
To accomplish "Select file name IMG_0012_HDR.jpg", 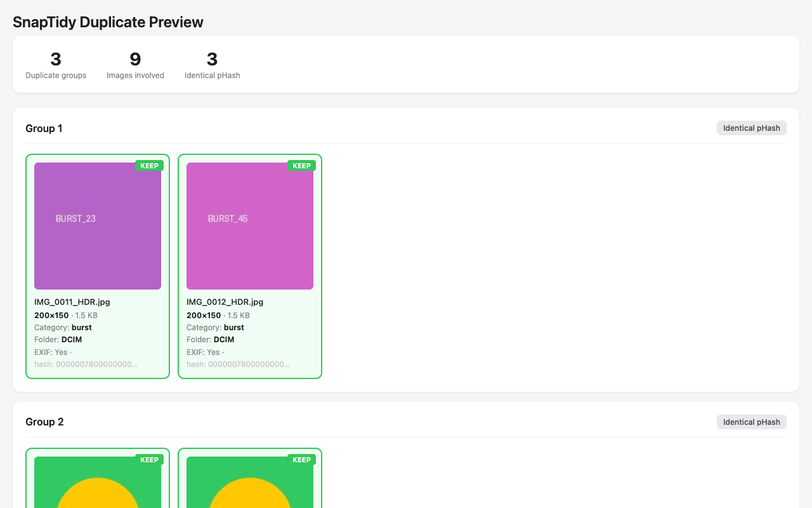I will coord(225,302).
